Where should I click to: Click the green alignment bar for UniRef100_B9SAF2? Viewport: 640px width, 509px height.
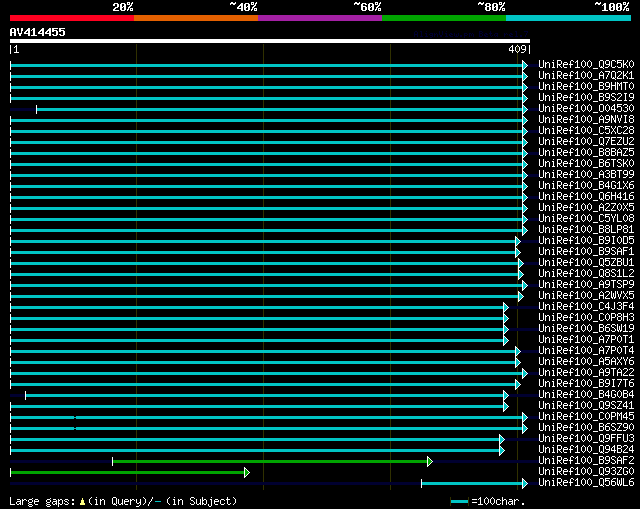coord(270,462)
